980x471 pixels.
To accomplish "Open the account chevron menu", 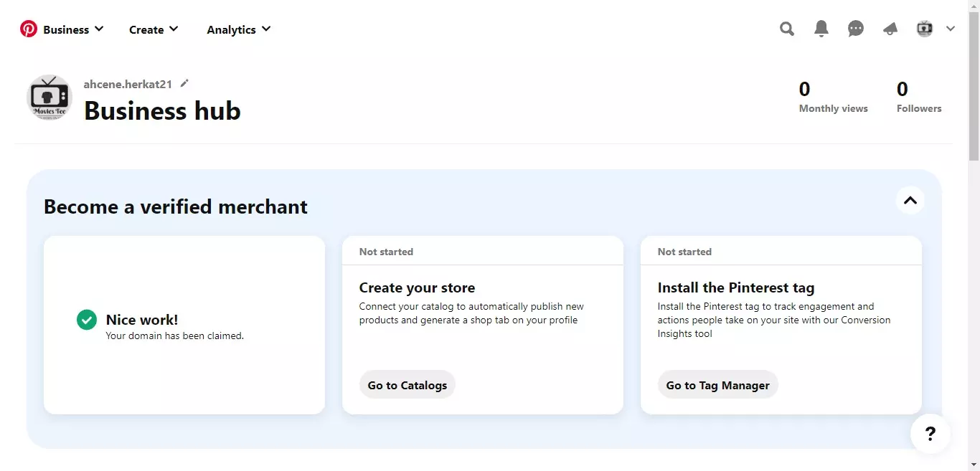I will [951, 29].
